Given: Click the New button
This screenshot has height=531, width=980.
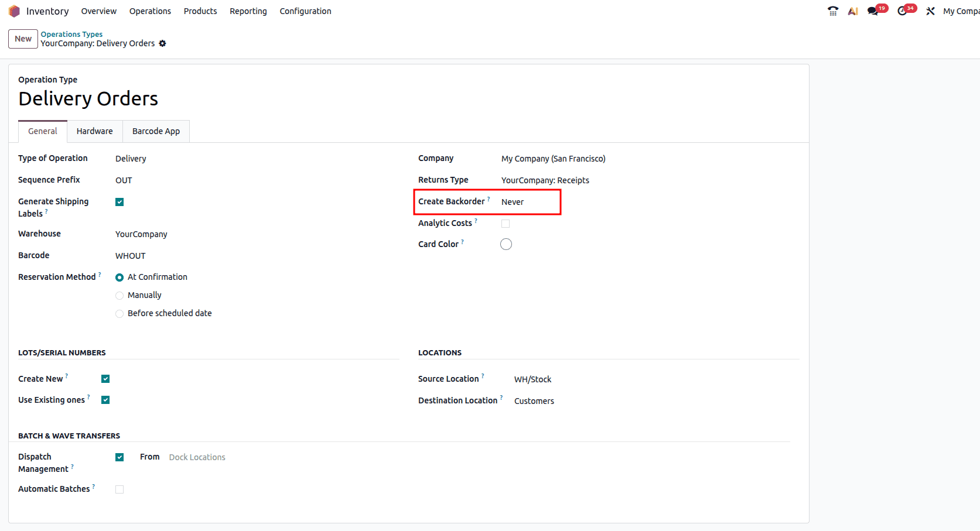Looking at the screenshot, I should tap(23, 39).
